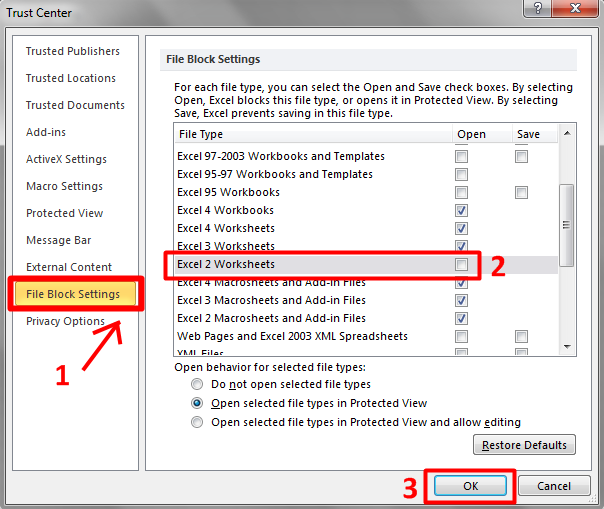Select 'Do not open selected file types'
Viewport: 604px width, 509px height.
tap(197, 385)
